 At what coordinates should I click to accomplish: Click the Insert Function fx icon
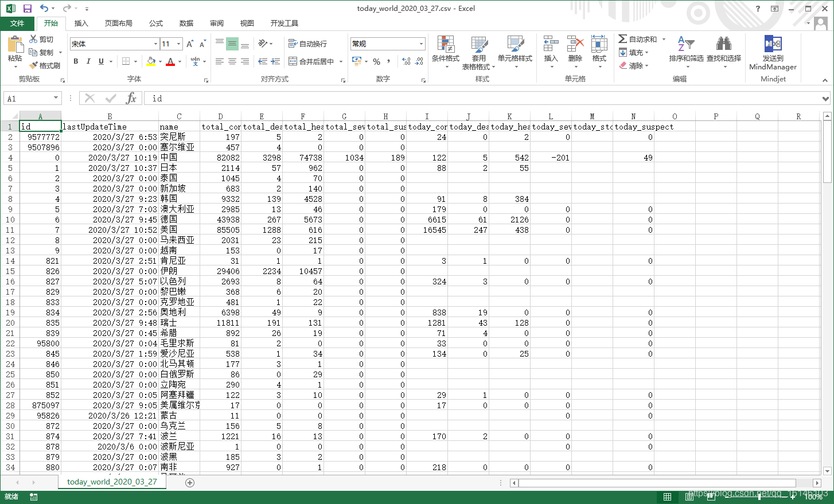[131, 98]
